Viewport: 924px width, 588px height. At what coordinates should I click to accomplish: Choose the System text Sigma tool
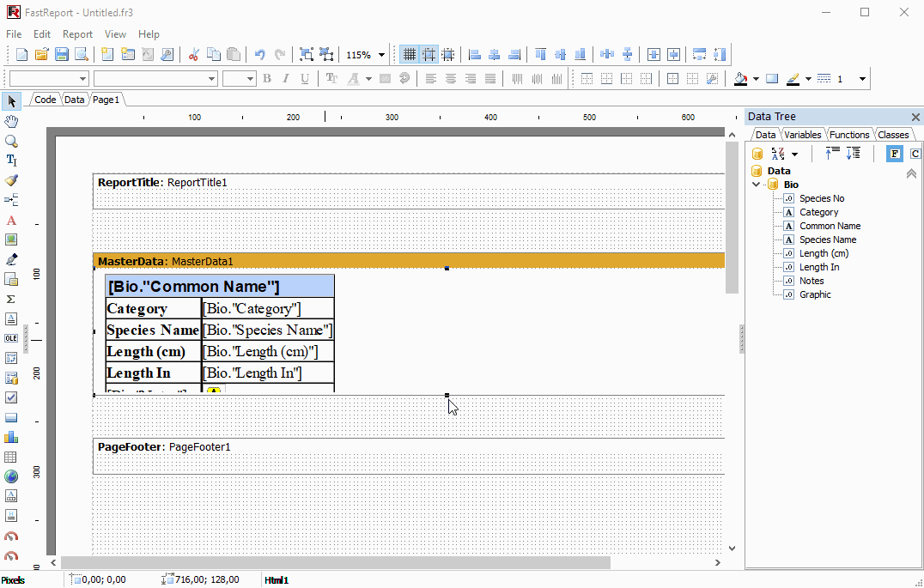pos(11,300)
